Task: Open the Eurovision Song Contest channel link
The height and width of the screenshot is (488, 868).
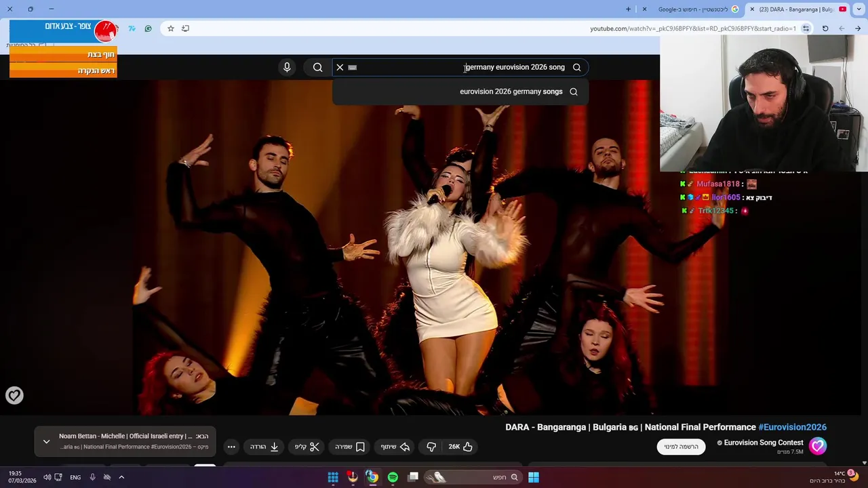Action: pyautogui.click(x=764, y=443)
